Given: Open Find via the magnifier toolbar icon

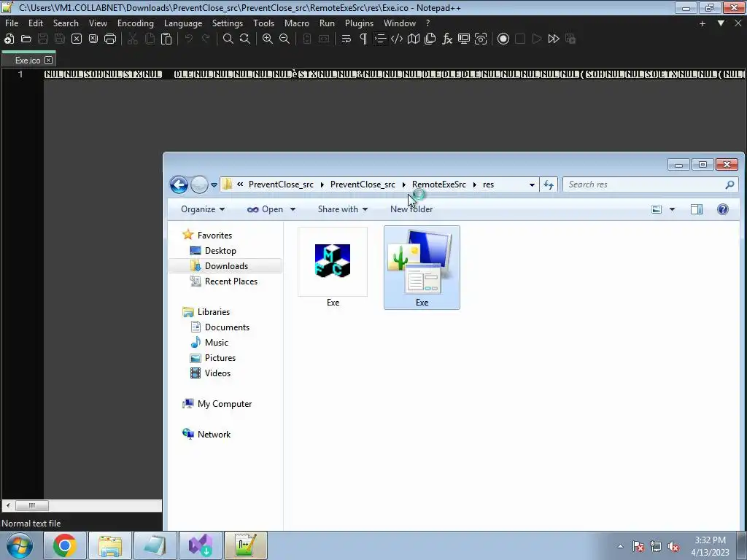Looking at the screenshot, I should (x=228, y=39).
